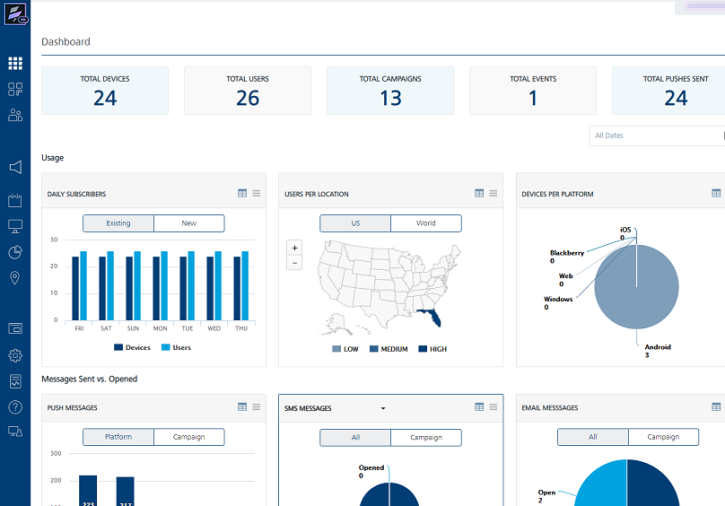This screenshot has width=725, height=506.
Task: Zoom in on the US map
Action: pyautogui.click(x=295, y=248)
